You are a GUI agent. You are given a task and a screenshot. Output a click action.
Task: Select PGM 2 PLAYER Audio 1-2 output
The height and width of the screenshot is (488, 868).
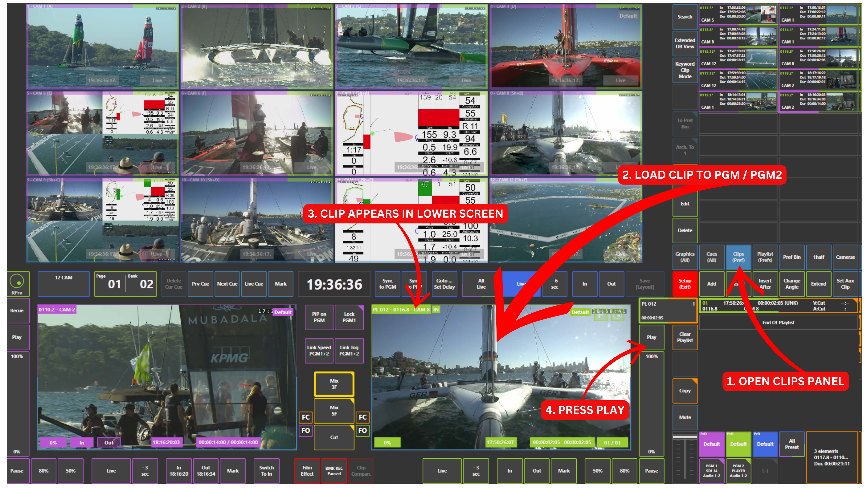tap(738, 471)
